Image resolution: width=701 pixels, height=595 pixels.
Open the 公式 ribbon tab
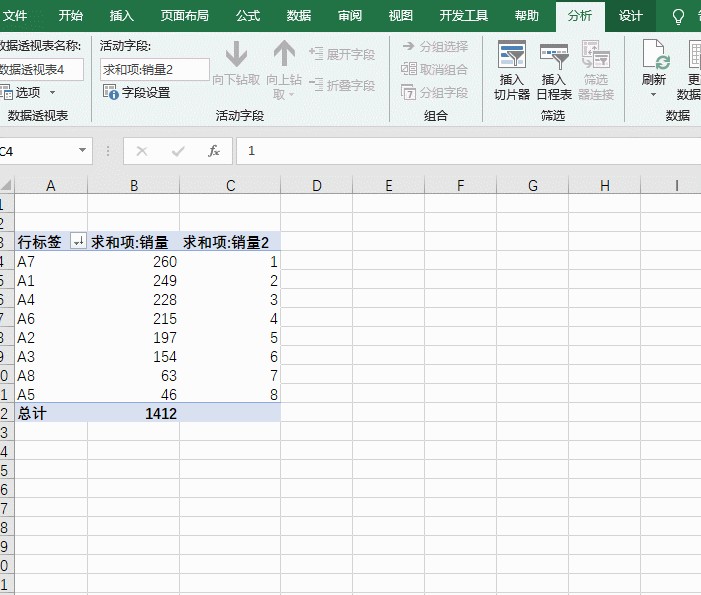point(248,16)
